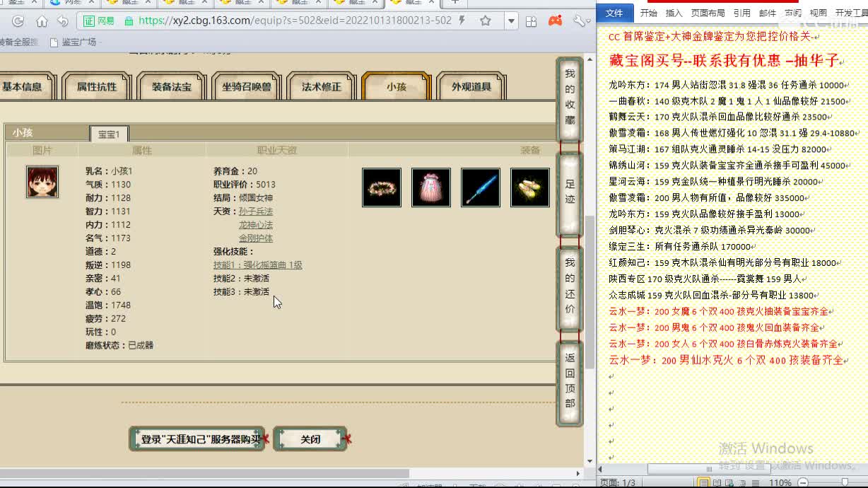Click the blue umbrella equipment icon
Image resolution: width=868 pixels, height=488 pixels.
coord(481,187)
